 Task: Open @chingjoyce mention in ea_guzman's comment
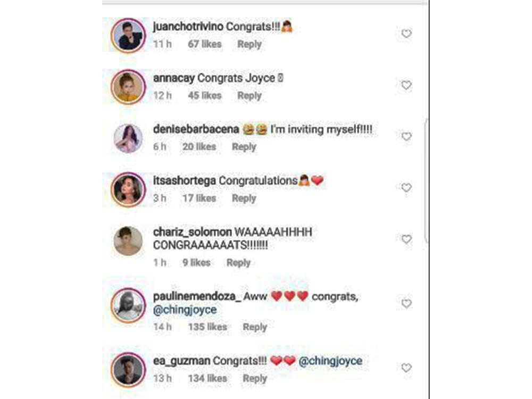point(330,361)
